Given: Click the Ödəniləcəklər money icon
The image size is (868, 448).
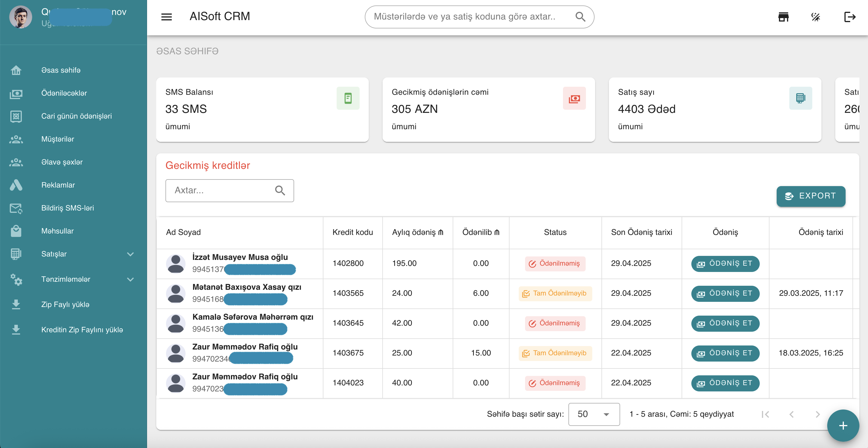Looking at the screenshot, I should click(16, 93).
